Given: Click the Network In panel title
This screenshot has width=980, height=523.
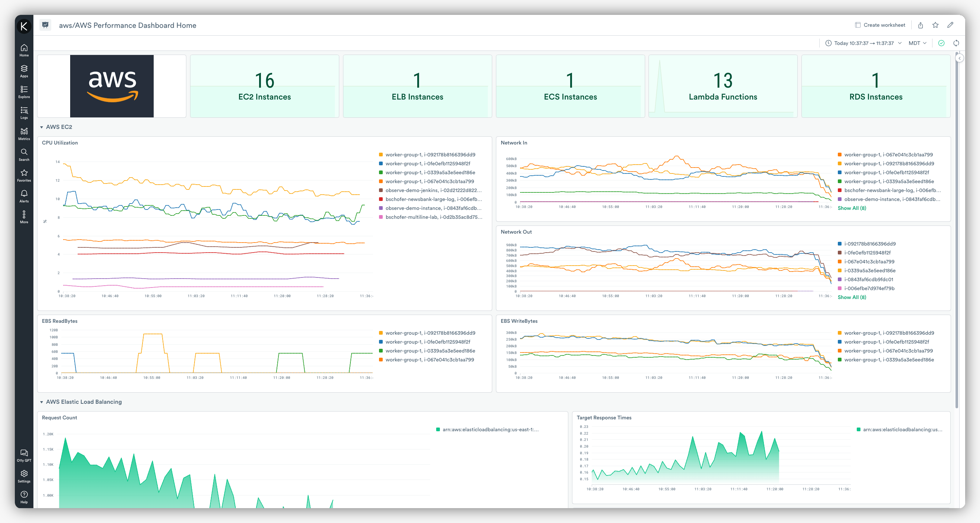Looking at the screenshot, I should coord(514,143).
